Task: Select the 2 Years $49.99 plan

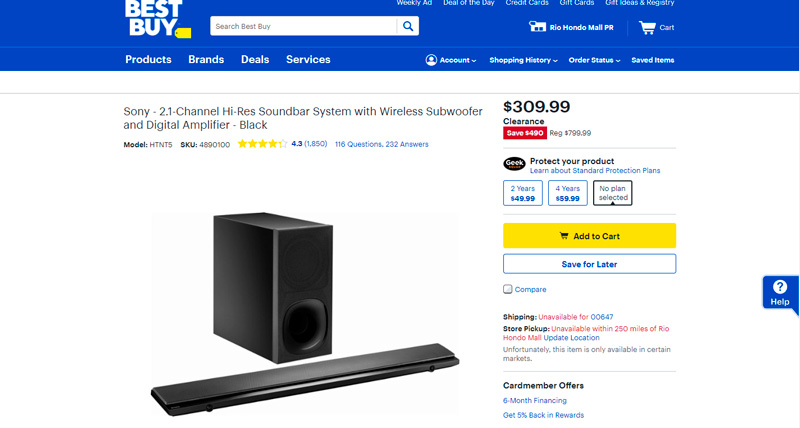Action: (523, 193)
